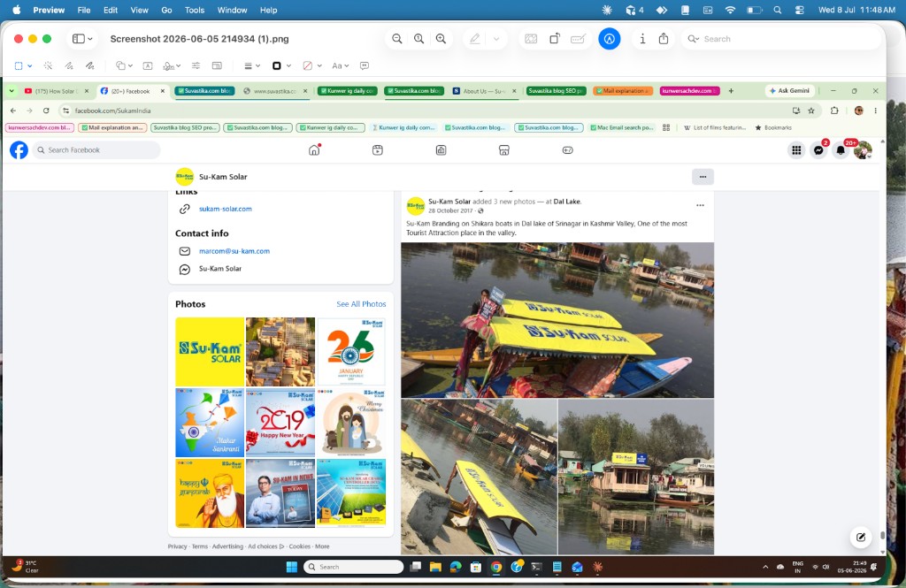Click the date and time clock

coord(856,10)
